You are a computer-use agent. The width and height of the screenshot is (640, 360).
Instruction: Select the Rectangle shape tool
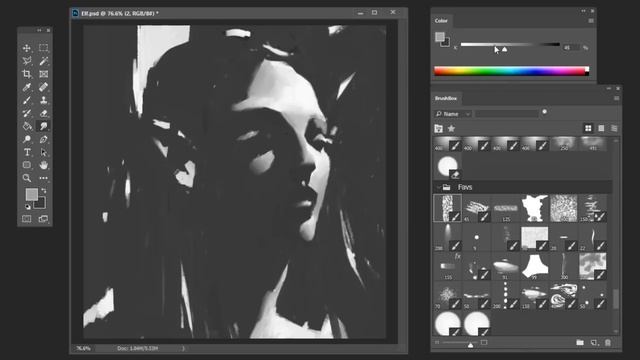27,165
